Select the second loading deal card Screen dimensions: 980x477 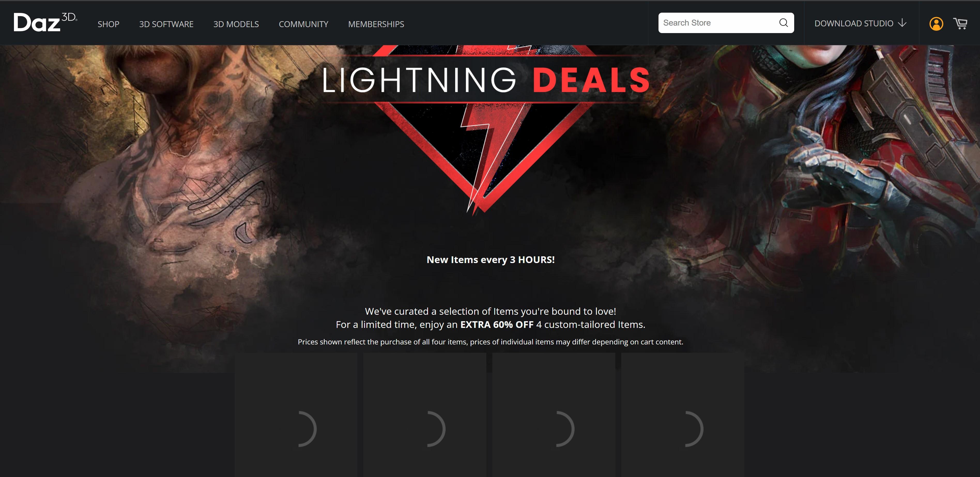pos(425,415)
